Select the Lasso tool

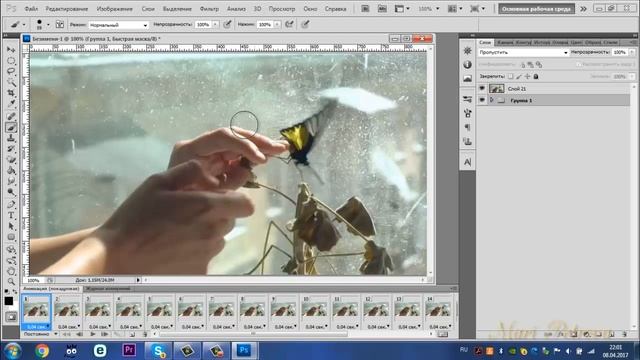point(11,71)
